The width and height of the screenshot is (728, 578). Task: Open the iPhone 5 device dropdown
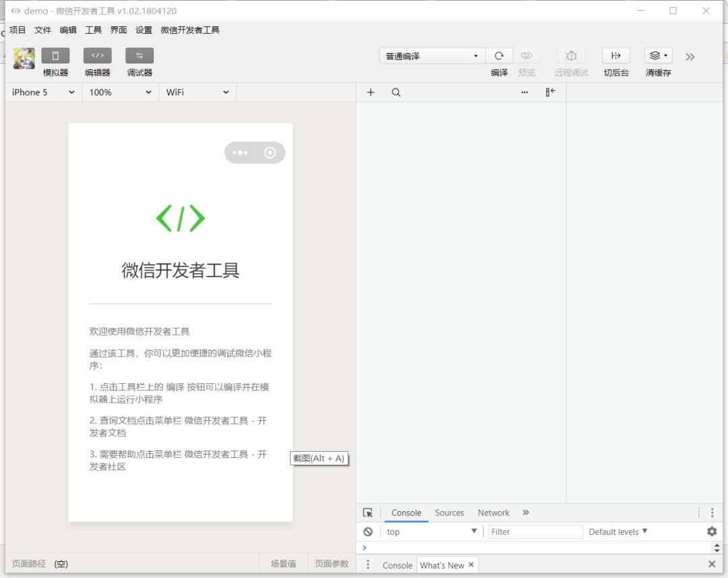[43, 92]
